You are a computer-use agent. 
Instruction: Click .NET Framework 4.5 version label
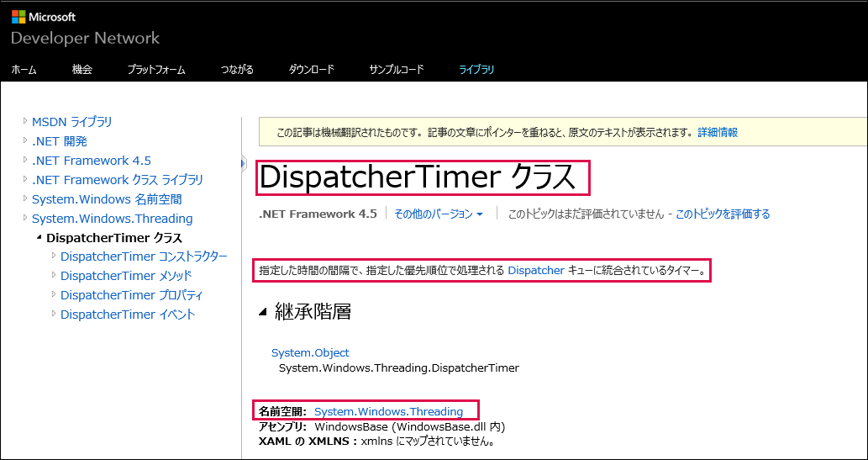(x=318, y=214)
